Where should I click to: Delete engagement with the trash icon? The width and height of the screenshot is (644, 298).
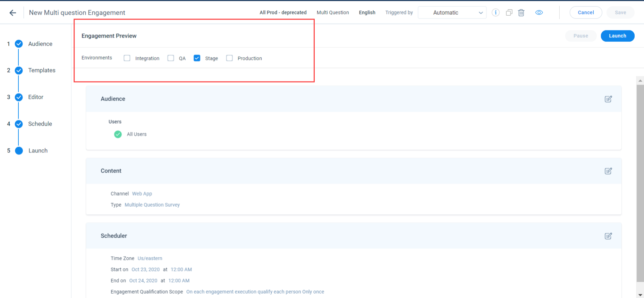pos(521,13)
